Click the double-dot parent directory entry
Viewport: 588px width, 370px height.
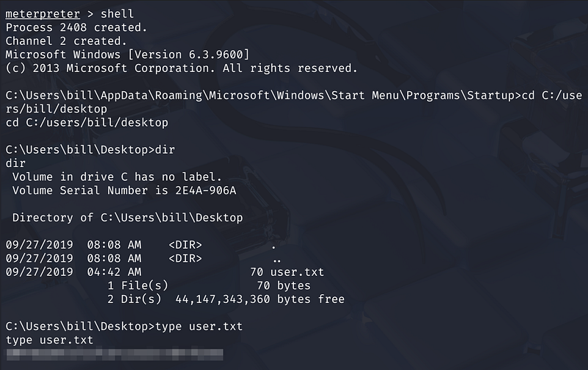pyautogui.click(x=276, y=259)
